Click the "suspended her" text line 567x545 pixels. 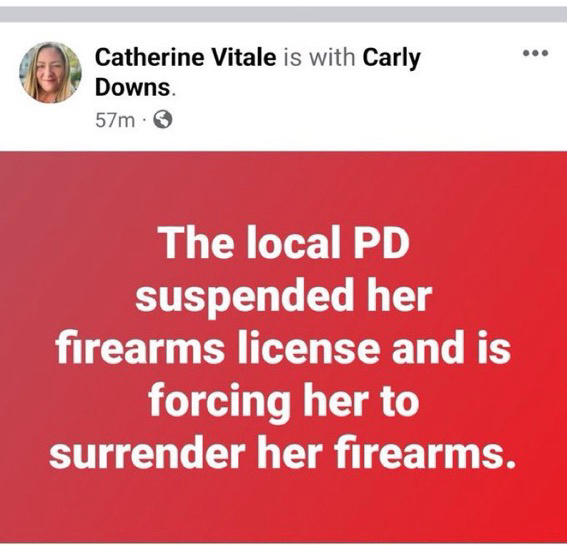[284, 297]
